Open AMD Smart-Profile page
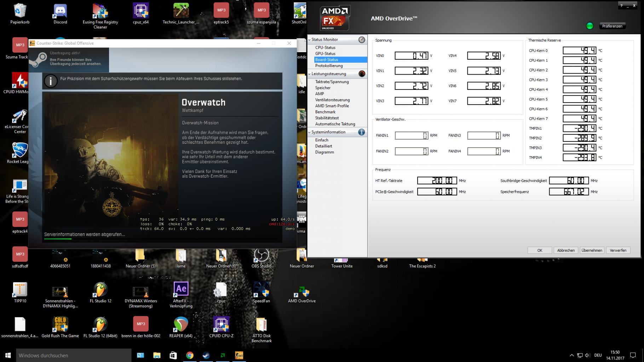 click(x=332, y=106)
